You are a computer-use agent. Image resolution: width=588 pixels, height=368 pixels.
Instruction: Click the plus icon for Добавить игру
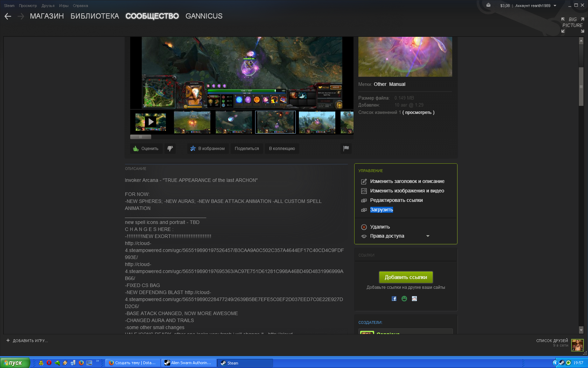(8, 340)
